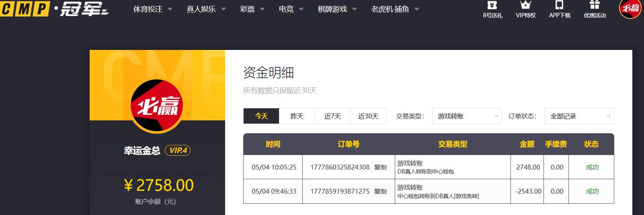Expand chevron next to 棋牌游戏
The height and width of the screenshot is (215, 644).
[354, 9]
